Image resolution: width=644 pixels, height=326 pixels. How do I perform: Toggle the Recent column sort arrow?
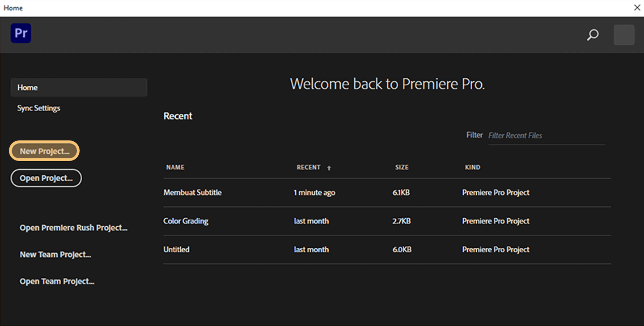pos(329,168)
